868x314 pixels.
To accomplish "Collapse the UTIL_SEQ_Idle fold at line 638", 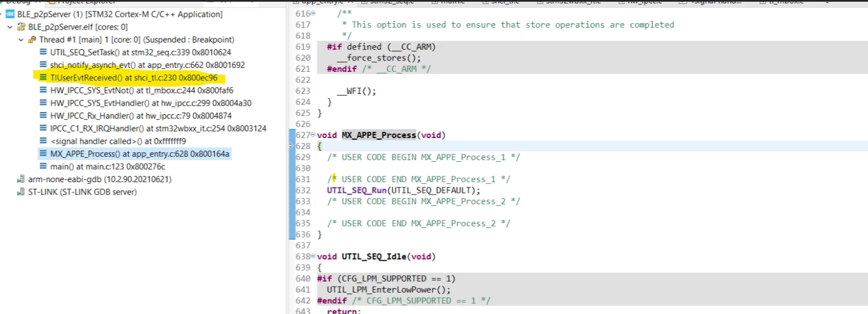I will click(314, 256).
